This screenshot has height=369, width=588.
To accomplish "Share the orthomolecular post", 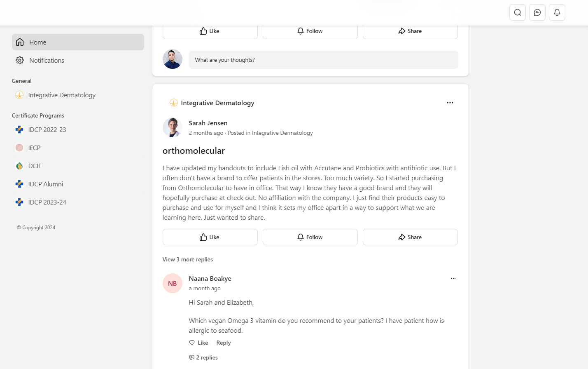I will point(410,237).
